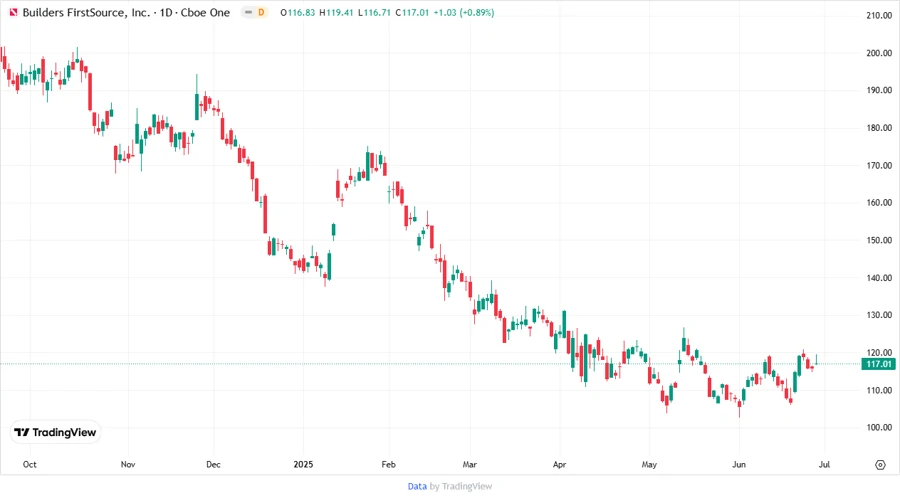The image size is (900, 498).
Task: Click the +1.03 (+0.89%) change value
Action: tap(464, 12)
